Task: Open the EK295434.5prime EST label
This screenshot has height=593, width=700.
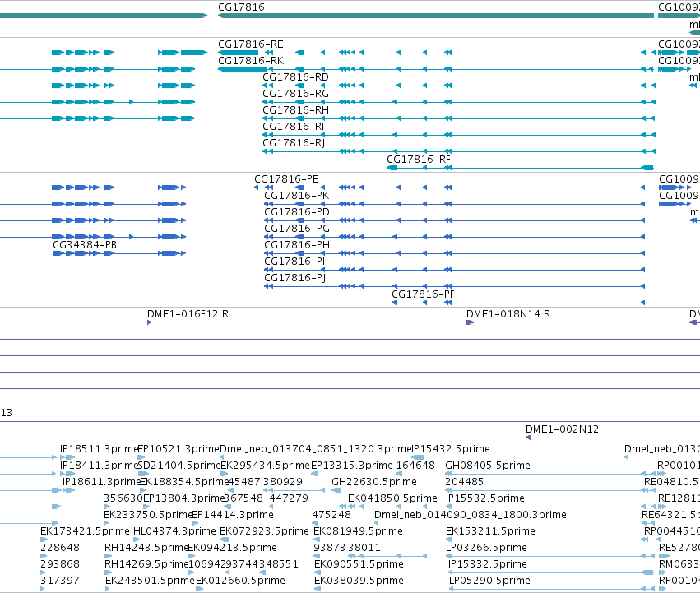Action: click(265, 466)
